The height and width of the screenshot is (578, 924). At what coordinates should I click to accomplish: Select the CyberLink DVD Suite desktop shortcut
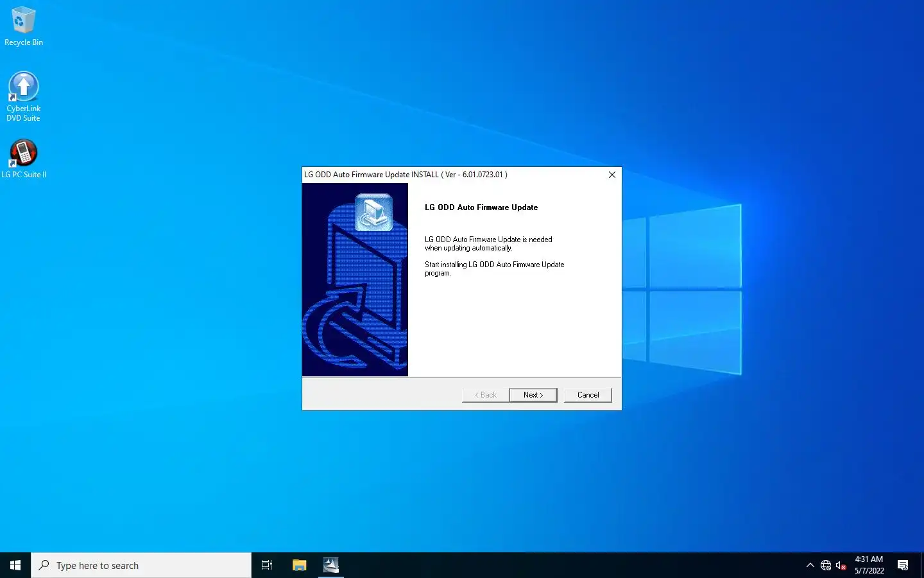coord(23,96)
